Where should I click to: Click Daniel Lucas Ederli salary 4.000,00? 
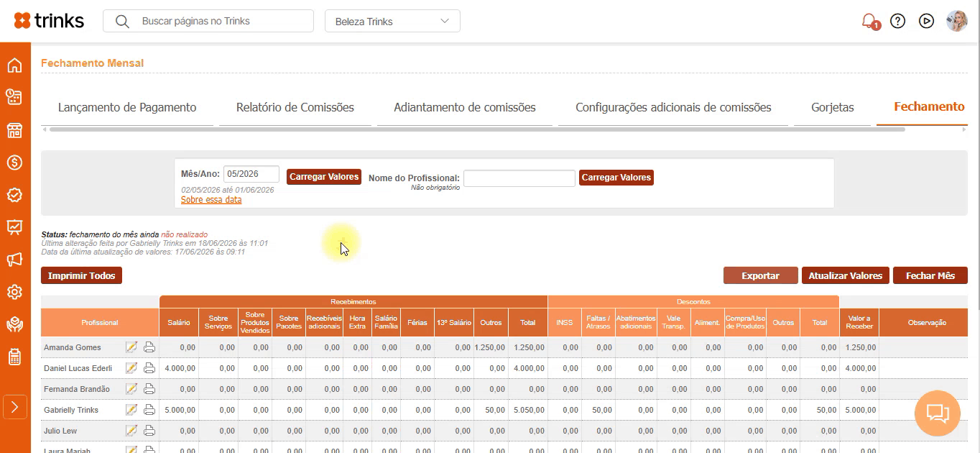coord(180,368)
